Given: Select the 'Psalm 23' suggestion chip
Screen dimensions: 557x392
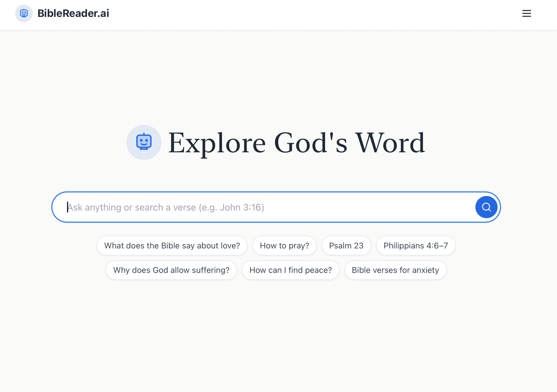Looking at the screenshot, I should 346,246.
